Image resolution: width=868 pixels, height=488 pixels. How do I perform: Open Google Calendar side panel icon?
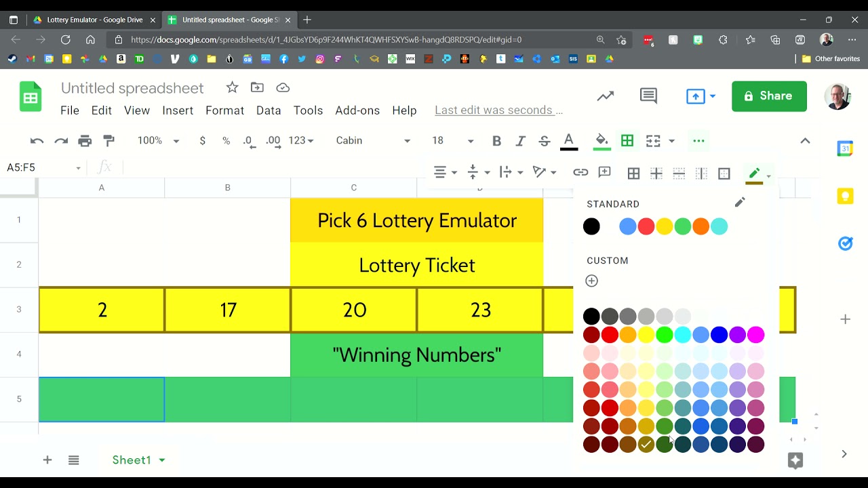pyautogui.click(x=845, y=149)
